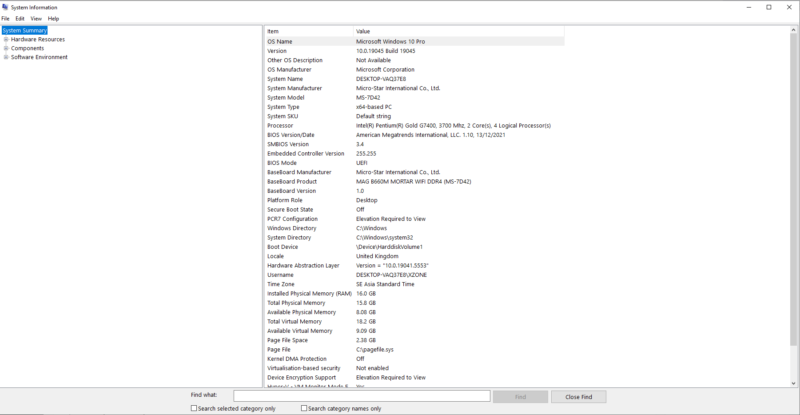Select the Components tree item
Viewport: 800px width, 415px height.
[x=28, y=48]
